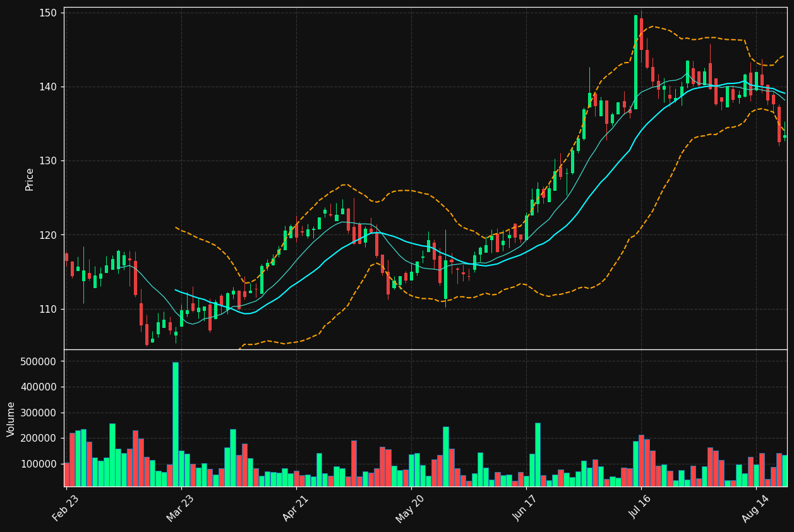
Task: Click the 130 price axis label
Action: pyautogui.click(x=48, y=161)
